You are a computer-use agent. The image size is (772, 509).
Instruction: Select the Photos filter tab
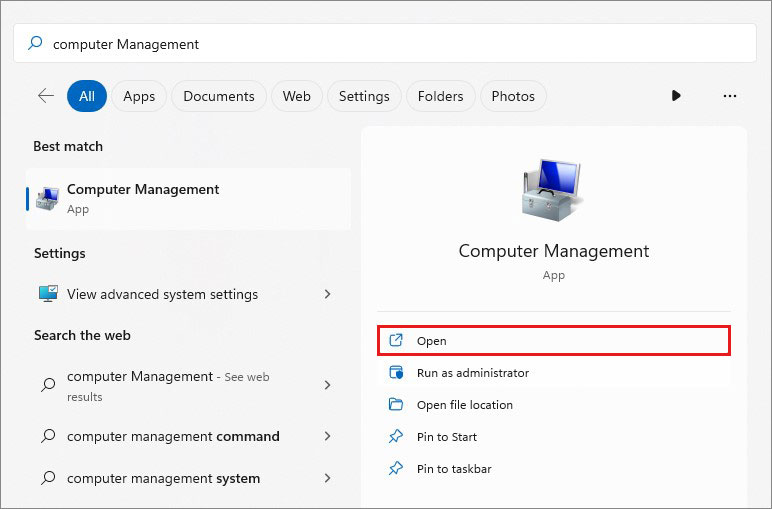pos(513,96)
